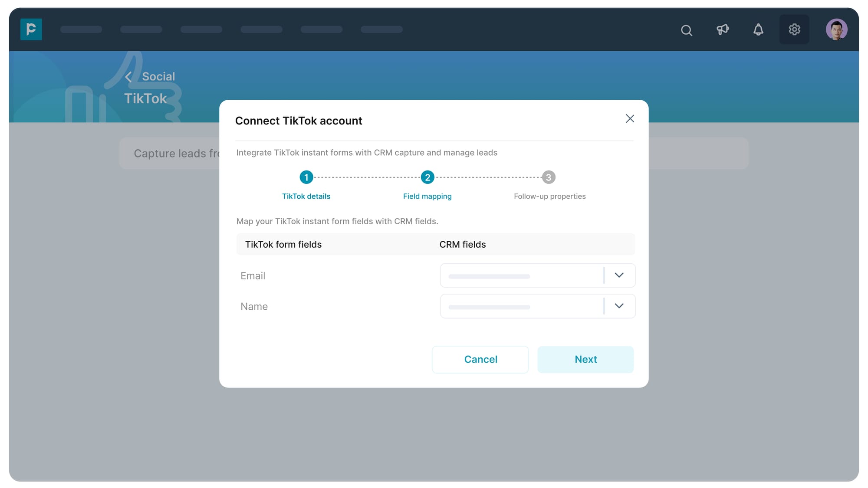Click the app logo in navbar
The width and height of the screenshot is (868, 488).
[31, 29]
